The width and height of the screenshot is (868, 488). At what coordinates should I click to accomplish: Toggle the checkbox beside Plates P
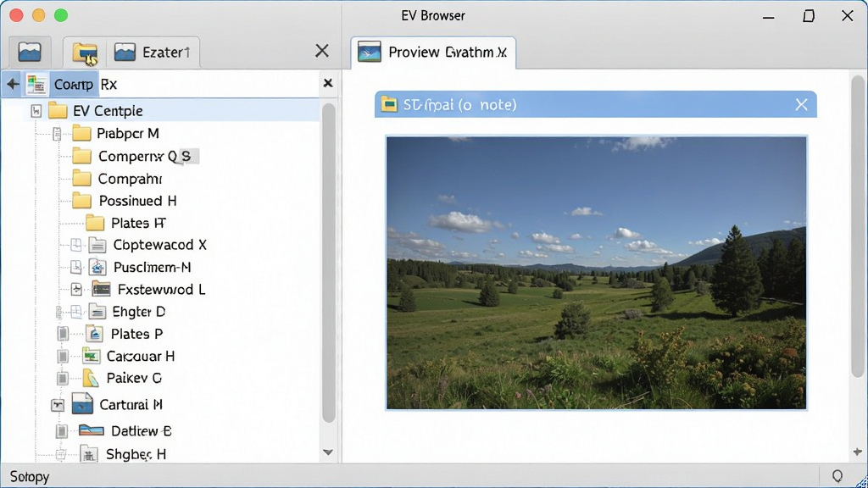(x=63, y=334)
